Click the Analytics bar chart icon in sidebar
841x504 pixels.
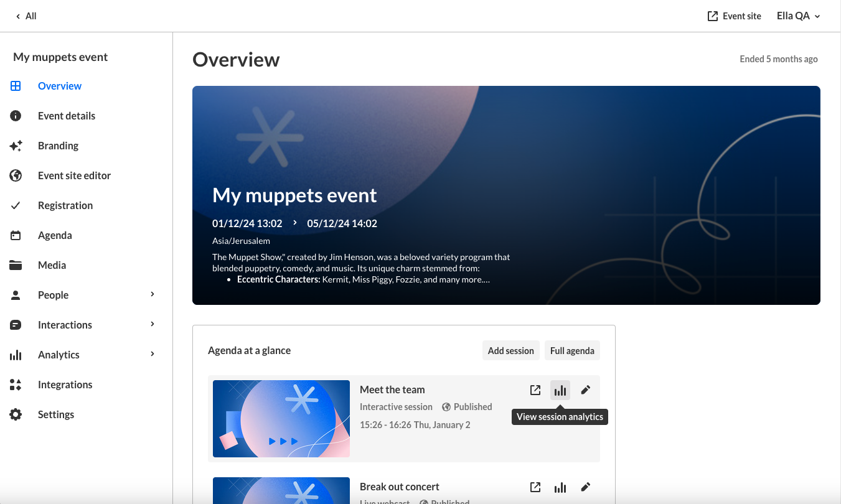point(16,355)
